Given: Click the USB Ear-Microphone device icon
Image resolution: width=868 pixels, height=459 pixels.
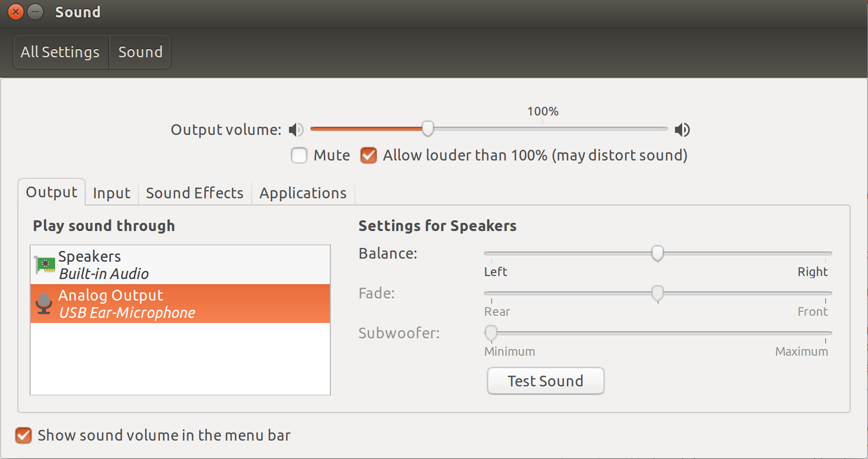Looking at the screenshot, I should tap(44, 304).
